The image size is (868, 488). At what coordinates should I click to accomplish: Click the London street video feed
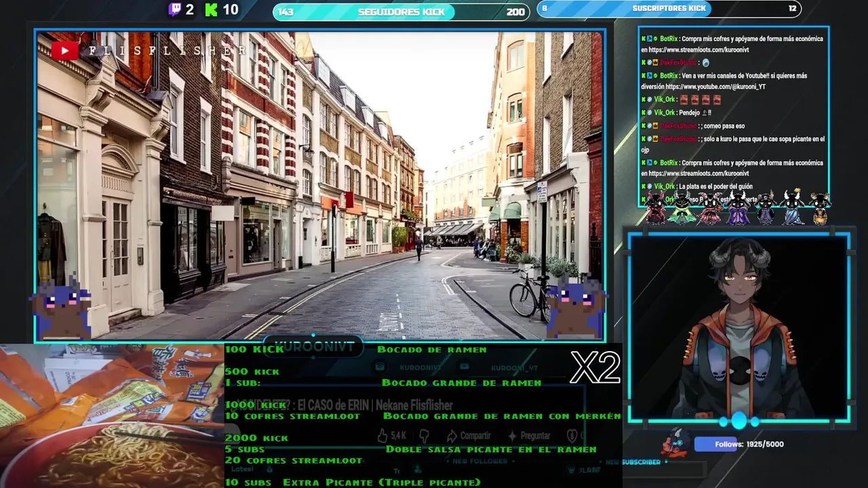tap(320, 185)
